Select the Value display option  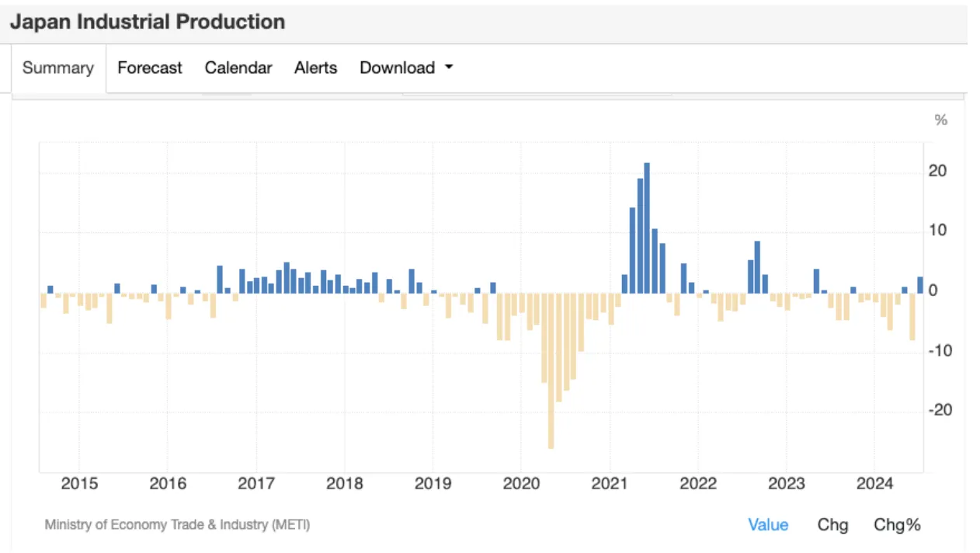click(768, 525)
